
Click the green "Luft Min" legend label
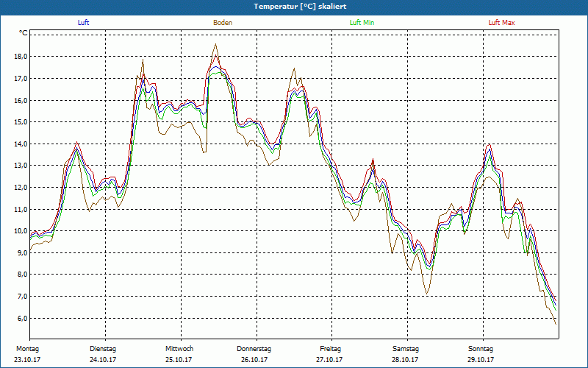362,23
